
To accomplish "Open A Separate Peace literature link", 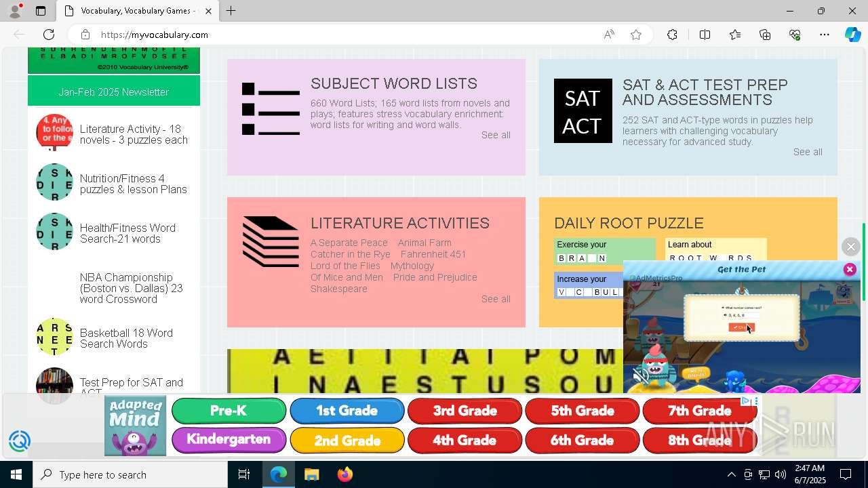I will [349, 243].
